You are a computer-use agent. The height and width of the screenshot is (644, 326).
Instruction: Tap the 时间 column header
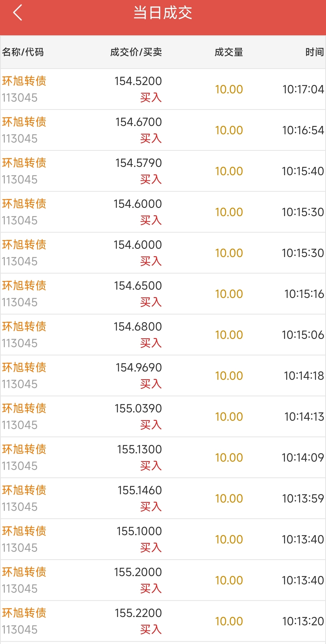pos(315,52)
